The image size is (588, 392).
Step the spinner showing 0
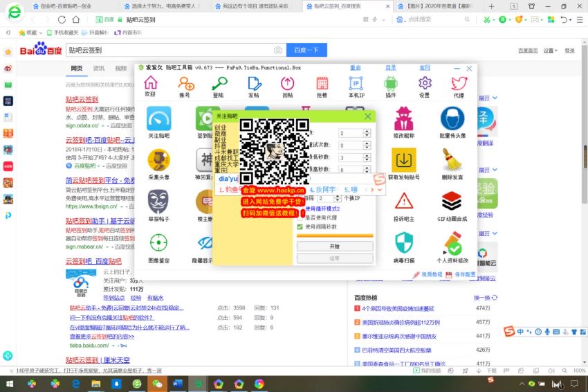[367, 145]
